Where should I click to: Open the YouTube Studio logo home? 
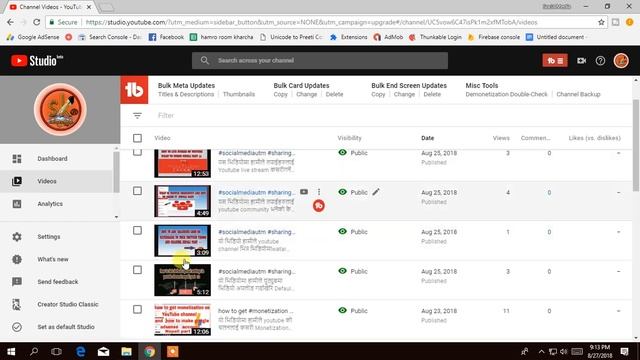(x=37, y=61)
